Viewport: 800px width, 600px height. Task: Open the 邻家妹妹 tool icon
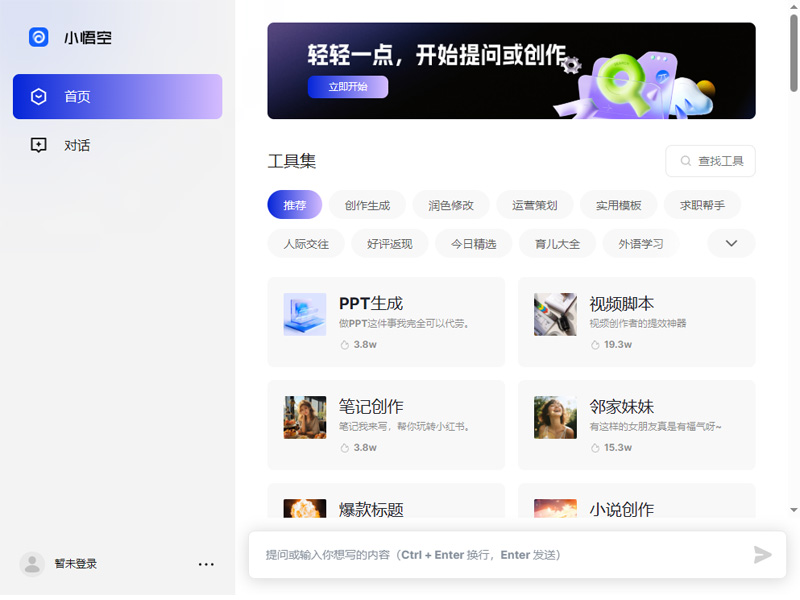click(555, 417)
